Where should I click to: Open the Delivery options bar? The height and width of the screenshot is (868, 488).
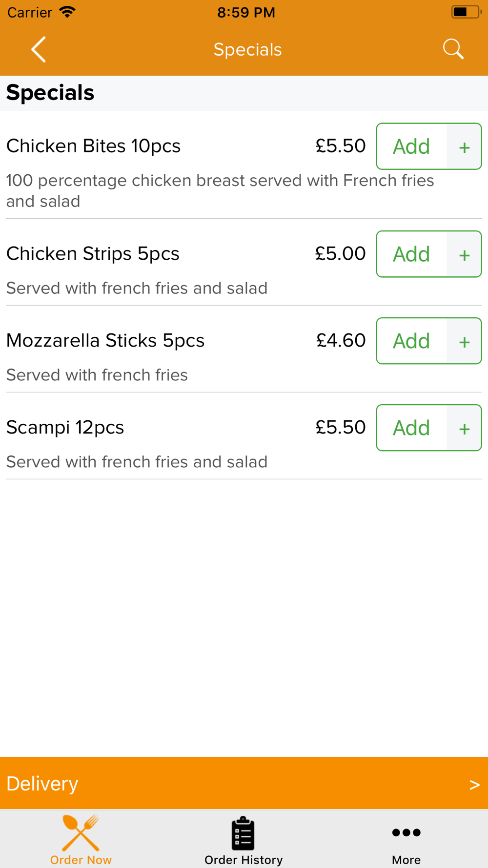pos(244,783)
